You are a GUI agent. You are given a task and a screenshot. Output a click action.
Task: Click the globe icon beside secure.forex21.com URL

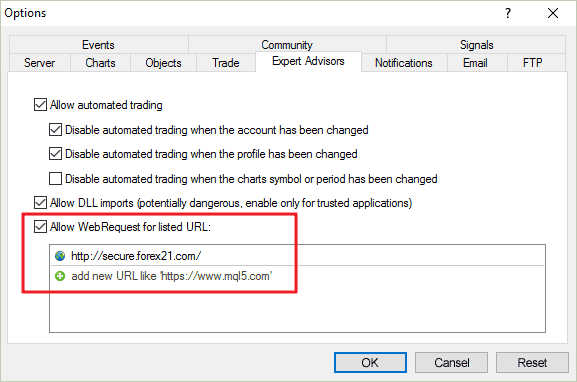pyautogui.click(x=60, y=256)
